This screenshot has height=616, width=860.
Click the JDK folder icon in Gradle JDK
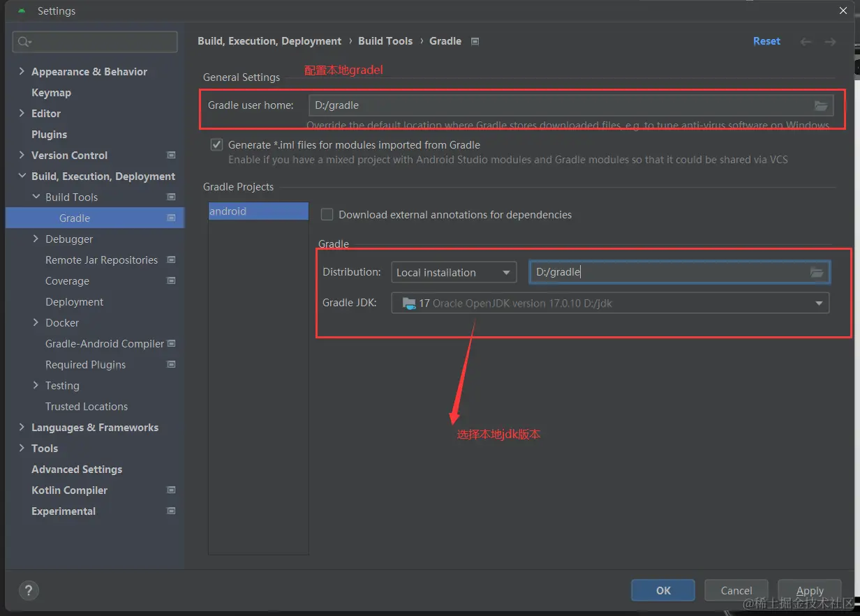tap(408, 303)
